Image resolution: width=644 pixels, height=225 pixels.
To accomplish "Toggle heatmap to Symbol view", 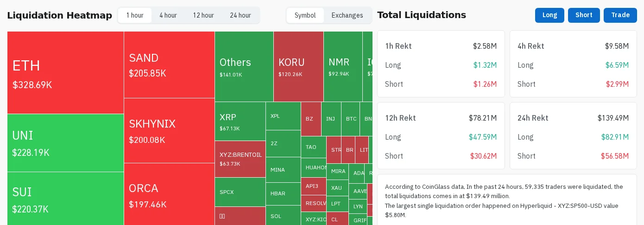I will (305, 15).
